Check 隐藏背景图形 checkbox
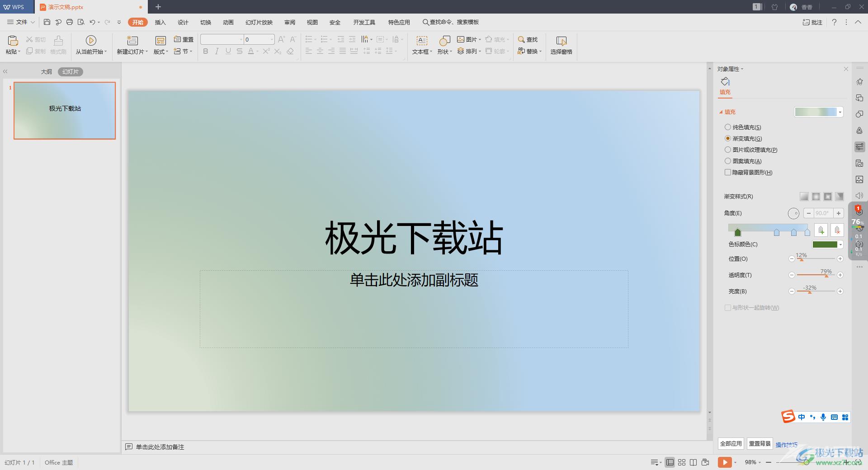This screenshot has height=470, width=868. click(x=728, y=172)
